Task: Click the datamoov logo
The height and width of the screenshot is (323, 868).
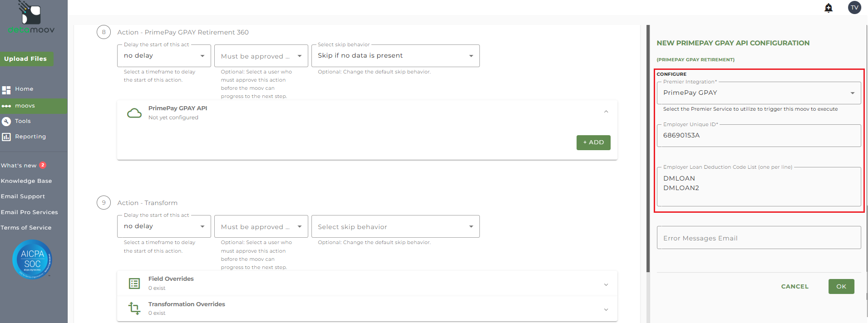Action: point(31,18)
